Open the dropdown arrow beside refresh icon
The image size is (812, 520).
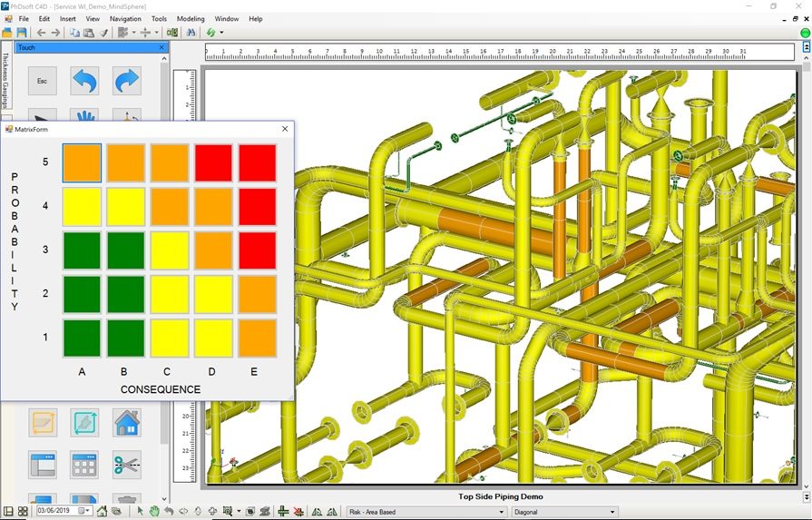tap(221, 33)
